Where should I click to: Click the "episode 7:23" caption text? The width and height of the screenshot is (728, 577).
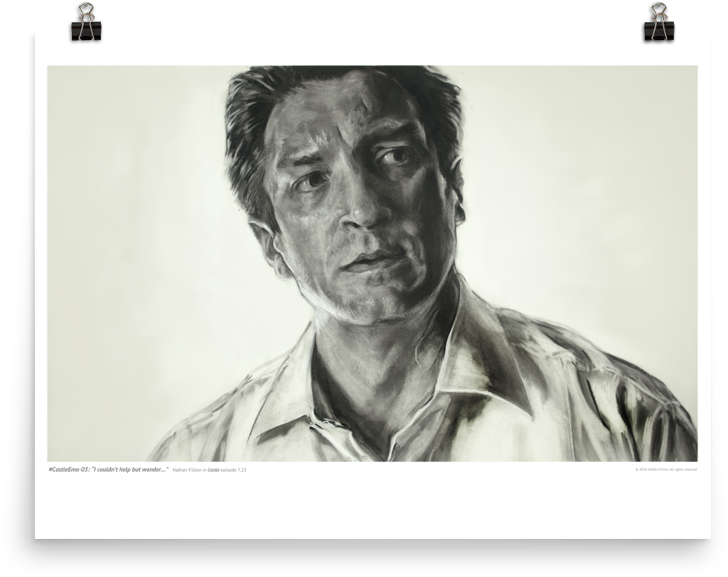click(234, 469)
